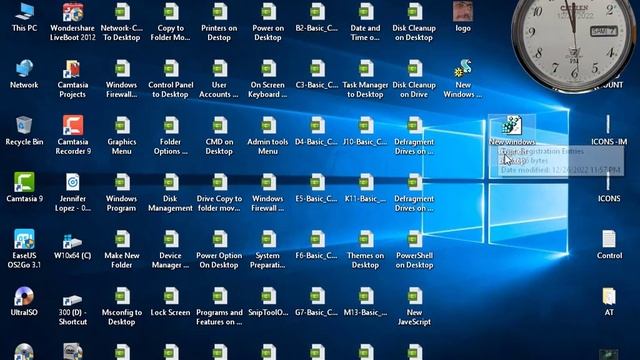Select the Recycle Bin icon

pos(24,126)
